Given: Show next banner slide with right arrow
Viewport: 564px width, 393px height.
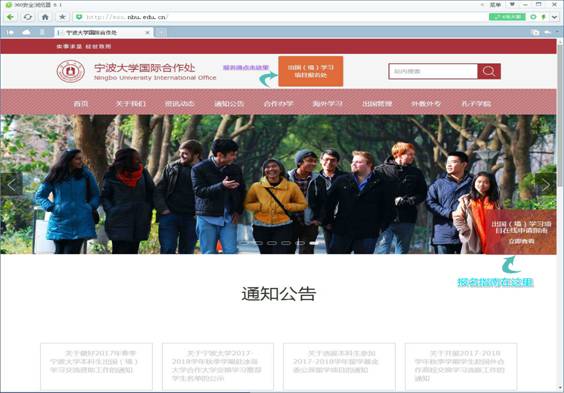Looking at the screenshot, I should [545, 185].
